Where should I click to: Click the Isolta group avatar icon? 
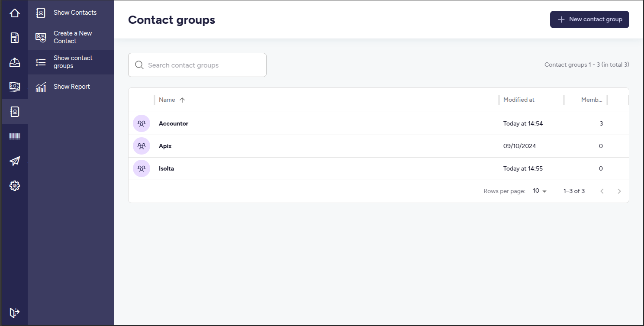[142, 168]
